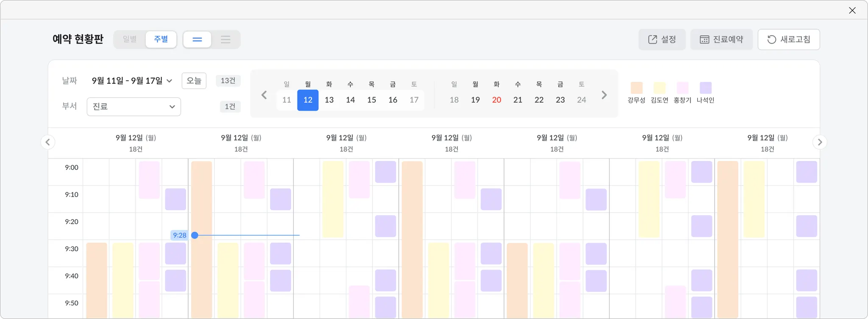
Task: Close the 예약 현황판 window
Action: [852, 11]
